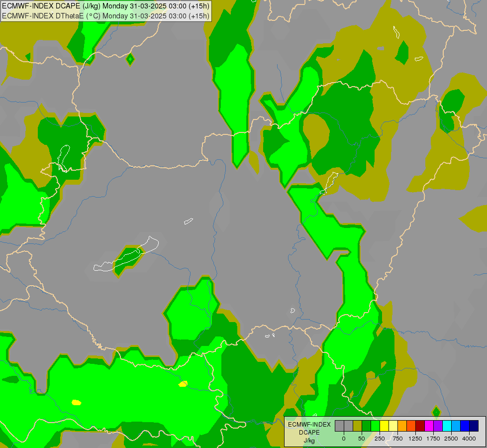The image size is (487, 448).
Task: Select the purple legend swatch
Action: tap(438, 426)
